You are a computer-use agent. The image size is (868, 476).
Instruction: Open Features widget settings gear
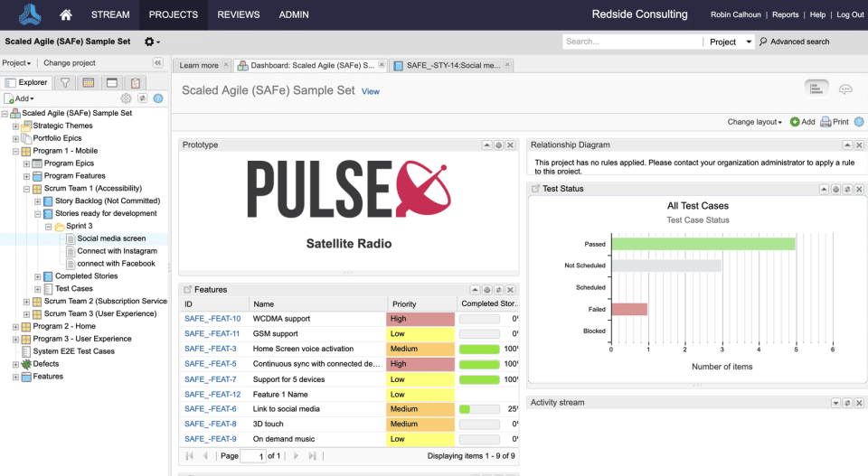point(487,290)
